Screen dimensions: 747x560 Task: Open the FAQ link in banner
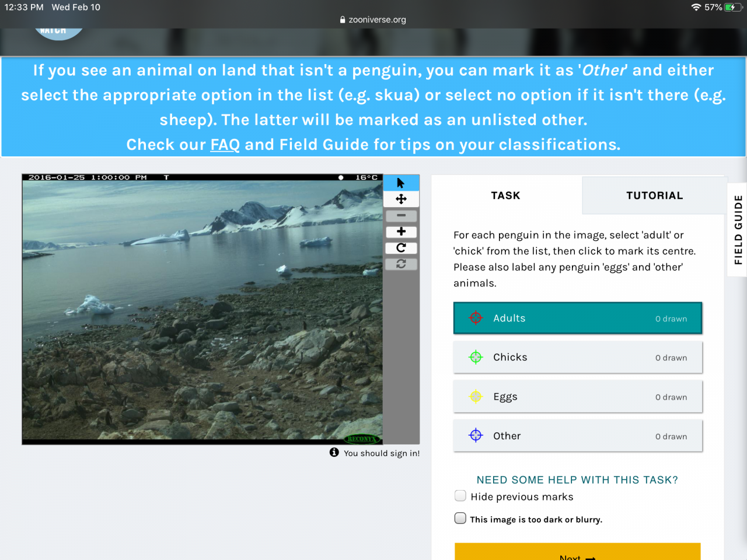coord(225,145)
